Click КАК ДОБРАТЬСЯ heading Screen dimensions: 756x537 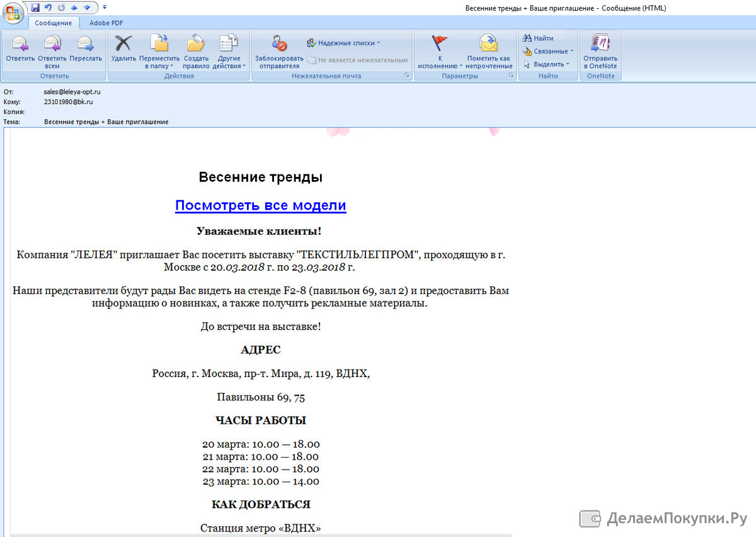pyautogui.click(x=261, y=505)
